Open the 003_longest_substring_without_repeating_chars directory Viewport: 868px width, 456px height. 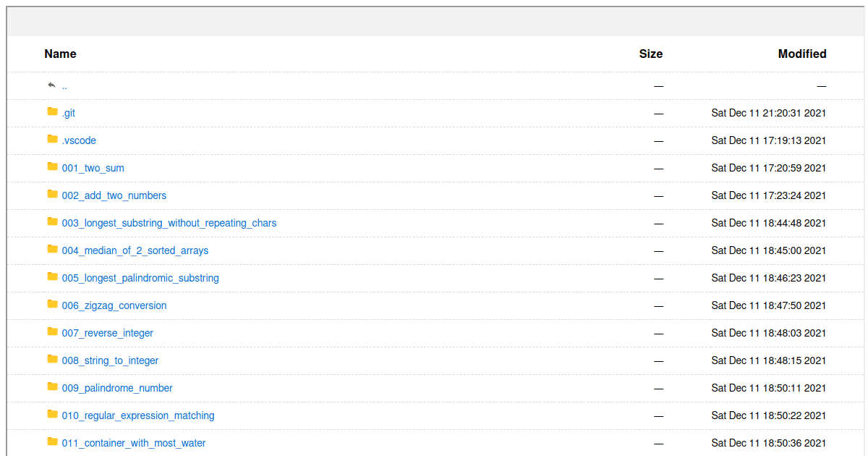click(169, 223)
